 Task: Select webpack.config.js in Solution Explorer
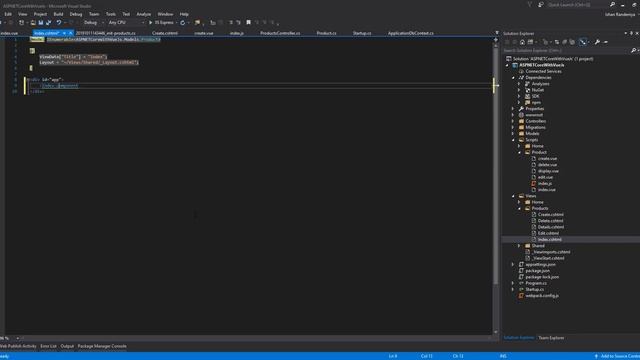pos(542,296)
